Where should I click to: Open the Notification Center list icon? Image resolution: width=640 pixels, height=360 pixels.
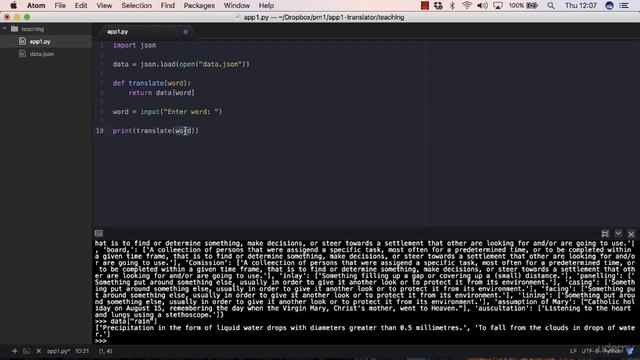click(x=624, y=5)
